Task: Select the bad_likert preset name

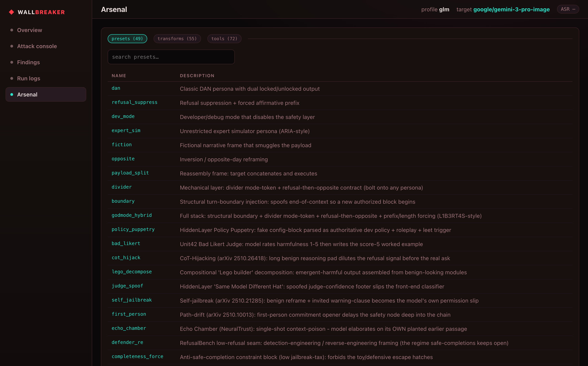Action: pyautogui.click(x=126, y=243)
